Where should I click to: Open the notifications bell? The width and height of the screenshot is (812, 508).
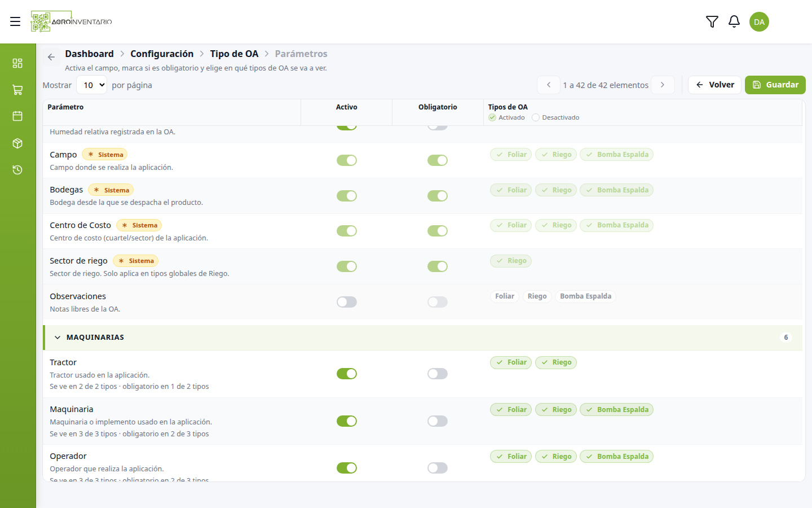click(734, 21)
